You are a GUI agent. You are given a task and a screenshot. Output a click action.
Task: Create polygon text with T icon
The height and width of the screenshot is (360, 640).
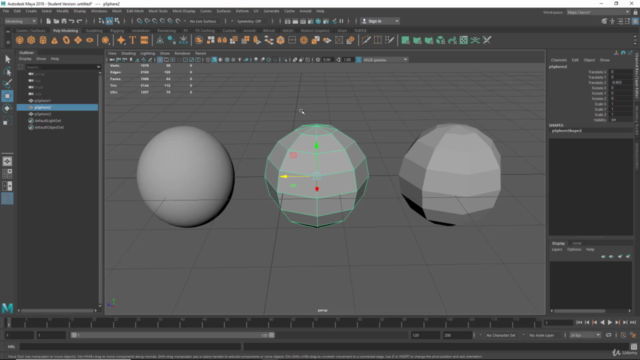click(x=133, y=40)
